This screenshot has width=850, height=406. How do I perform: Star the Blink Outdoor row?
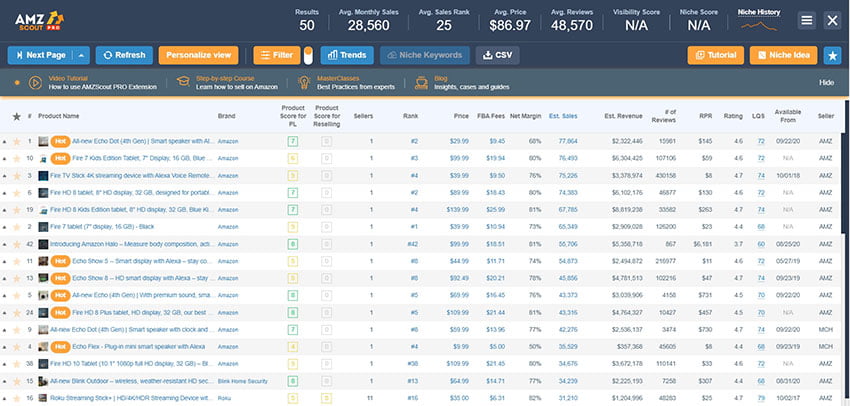pos(17,381)
